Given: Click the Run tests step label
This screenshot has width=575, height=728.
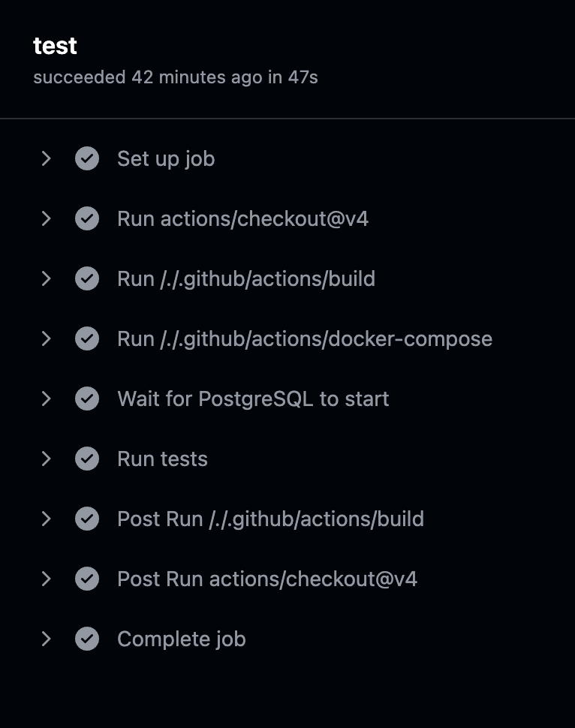Looking at the screenshot, I should pyautogui.click(x=163, y=459).
